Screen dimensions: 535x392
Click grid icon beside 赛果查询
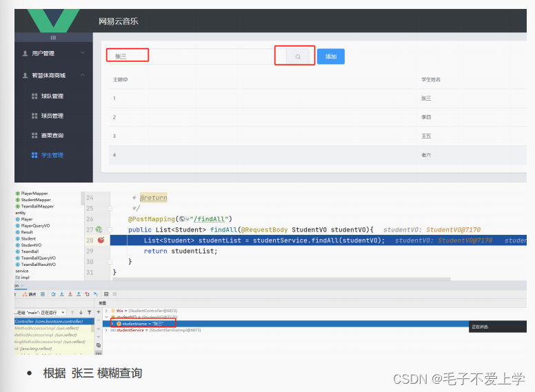coord(34,136)
